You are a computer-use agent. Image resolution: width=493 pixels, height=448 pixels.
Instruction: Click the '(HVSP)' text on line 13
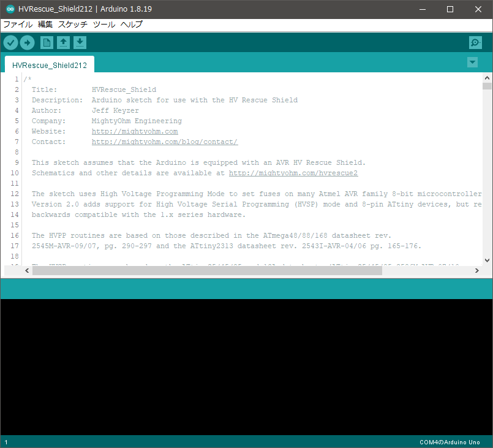306,204
